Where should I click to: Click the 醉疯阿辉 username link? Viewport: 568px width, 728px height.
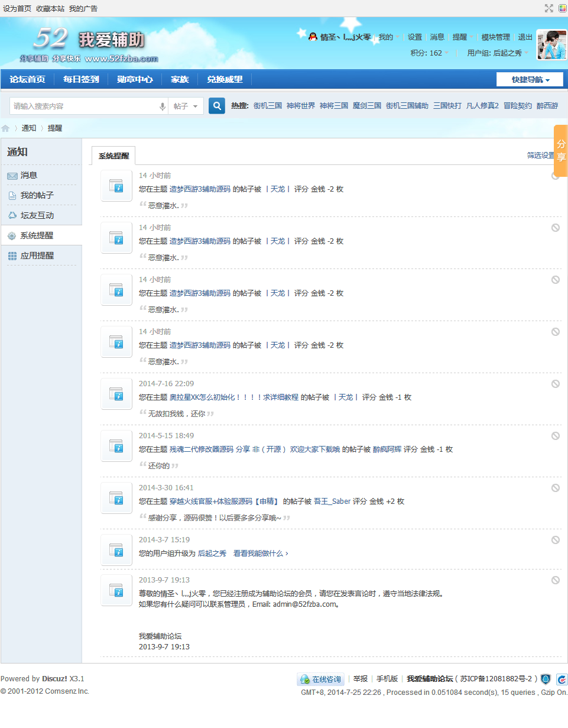point(387,449)
